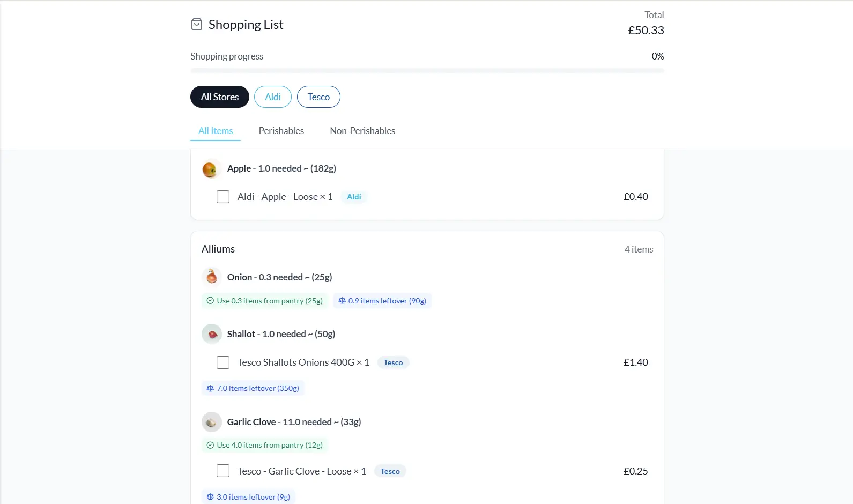Screen dimensions: 853x504
Task: Click the apple image icon
Action: point(210,169)
